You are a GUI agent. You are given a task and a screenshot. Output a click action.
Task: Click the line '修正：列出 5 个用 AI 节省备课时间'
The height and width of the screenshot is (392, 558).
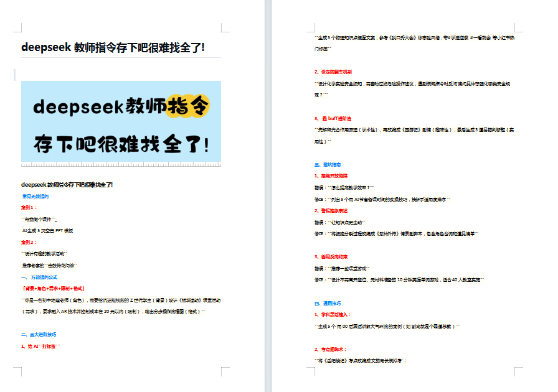(x=382, y=200)
